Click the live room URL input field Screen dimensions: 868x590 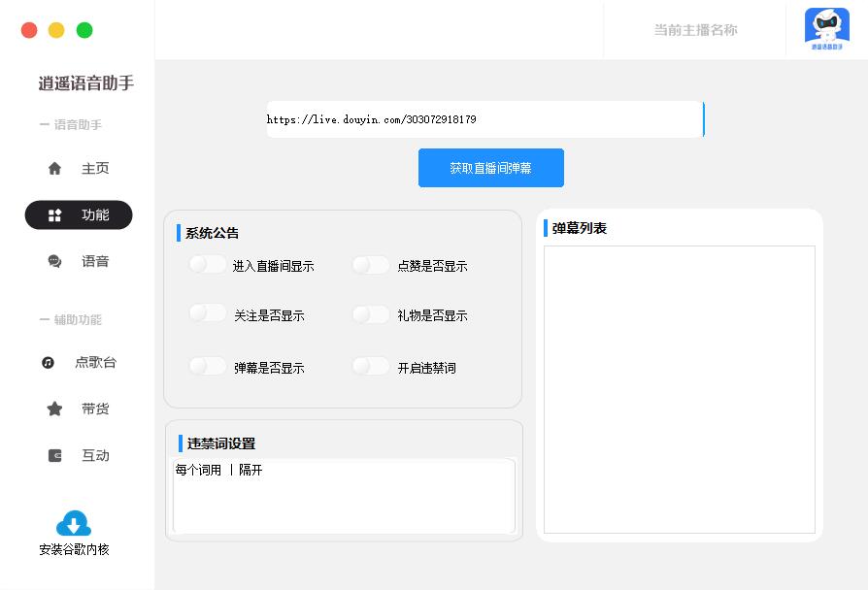[x=484, y=119]
